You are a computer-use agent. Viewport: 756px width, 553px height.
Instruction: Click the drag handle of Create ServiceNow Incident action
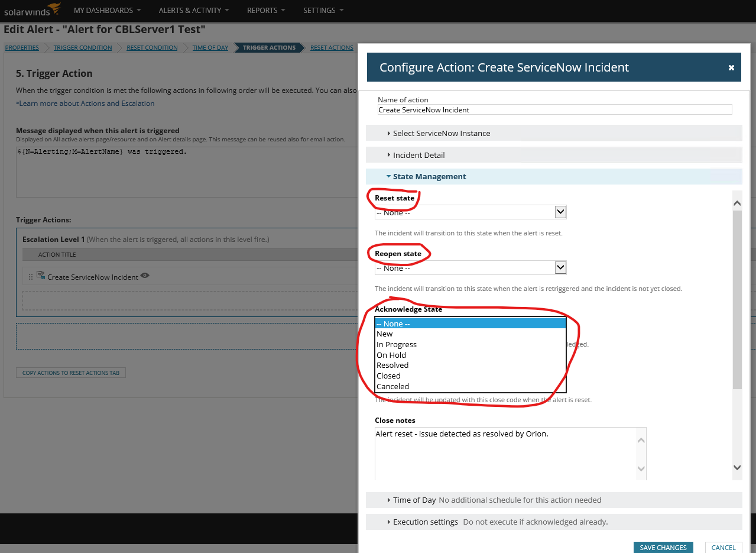pyautogui.click(x=31, y=277)
